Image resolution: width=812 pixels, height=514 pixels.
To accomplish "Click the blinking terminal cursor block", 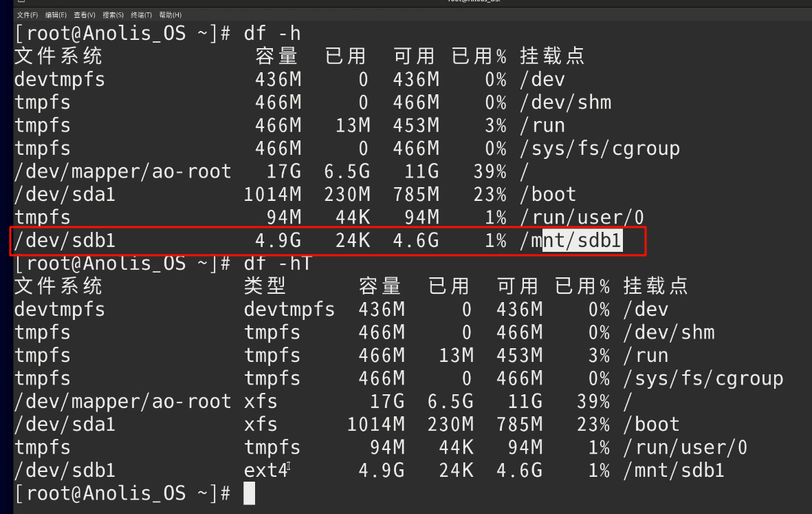I will point(250,493).
